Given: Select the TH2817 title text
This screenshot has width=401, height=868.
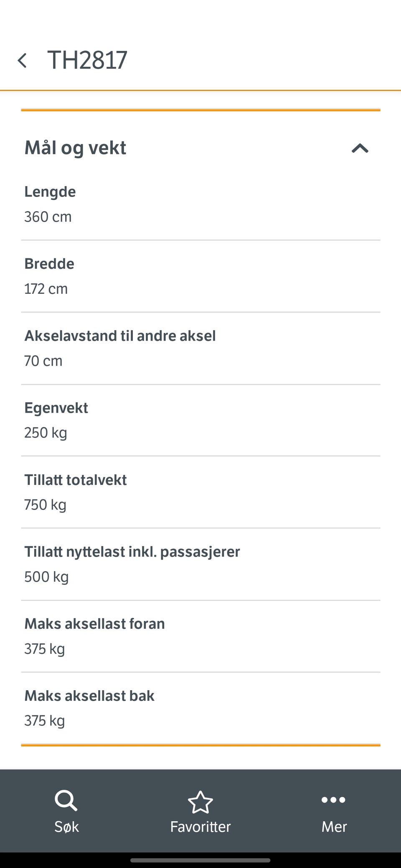Looking at the screenshot, I should pos(87,60).
